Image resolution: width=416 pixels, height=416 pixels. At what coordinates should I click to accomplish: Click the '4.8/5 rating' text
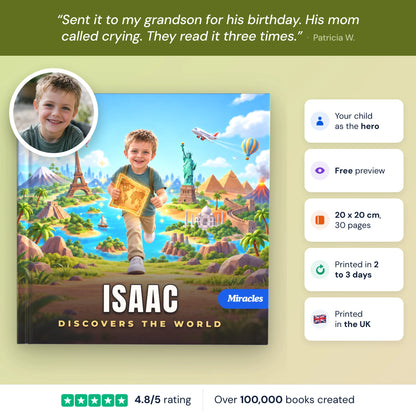point(163,400)
